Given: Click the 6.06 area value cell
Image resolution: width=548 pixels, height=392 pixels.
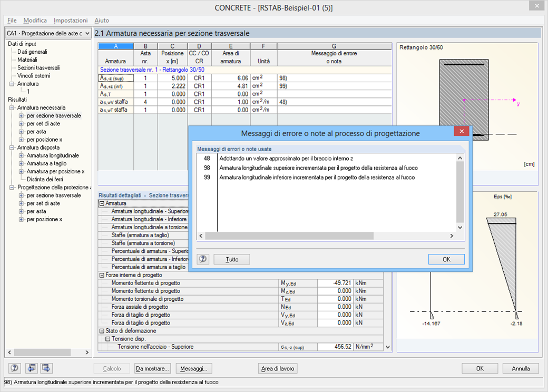Looking at the screenshot, I should [231, 79].
